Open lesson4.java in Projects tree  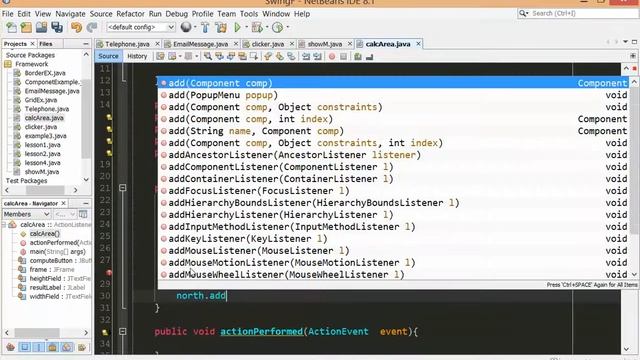(x=42, y=163)
